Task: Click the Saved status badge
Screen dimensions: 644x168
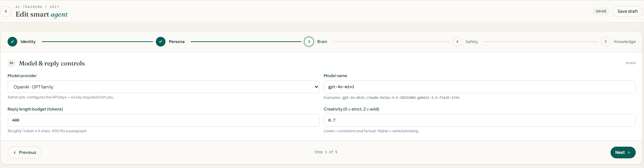Action: click(x=601, y=11)
